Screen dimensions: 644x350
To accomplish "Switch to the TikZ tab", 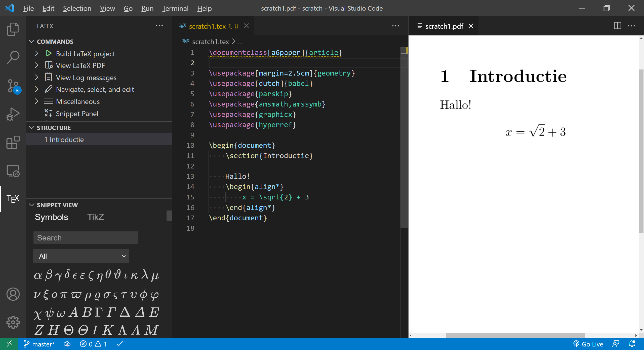I will pos(95,217).
